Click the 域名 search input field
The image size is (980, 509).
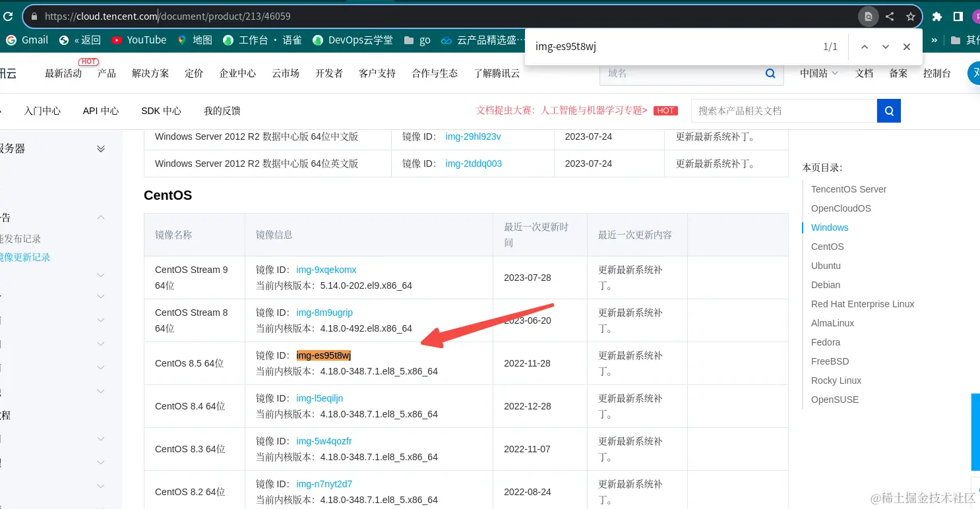click(683, 73)
